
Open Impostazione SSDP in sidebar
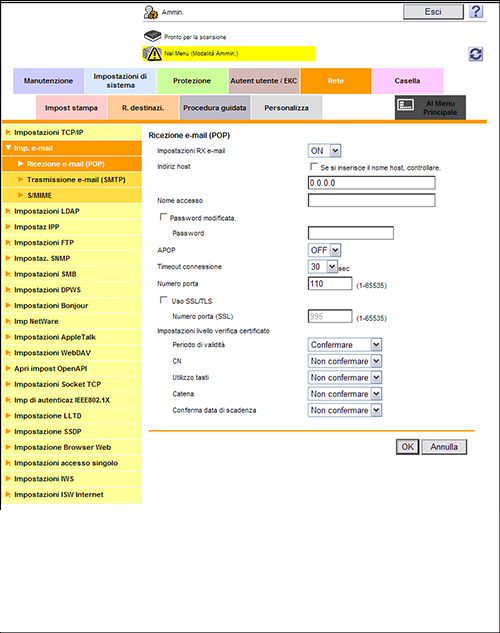tap(72, 432)
